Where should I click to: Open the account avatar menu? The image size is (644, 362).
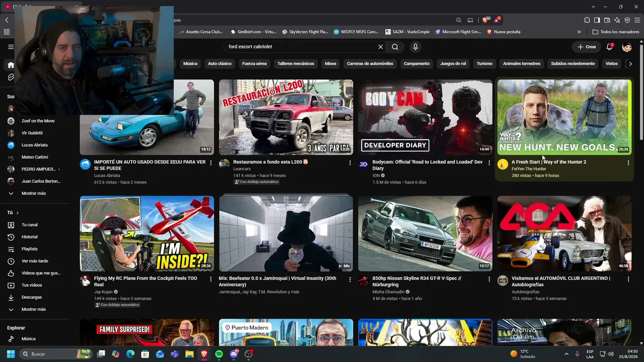pos(627,47)
